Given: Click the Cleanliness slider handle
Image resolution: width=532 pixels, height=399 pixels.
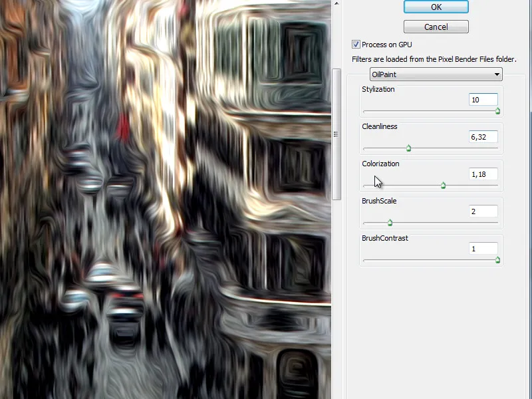Looking at the screenshot, I should 408,148.
